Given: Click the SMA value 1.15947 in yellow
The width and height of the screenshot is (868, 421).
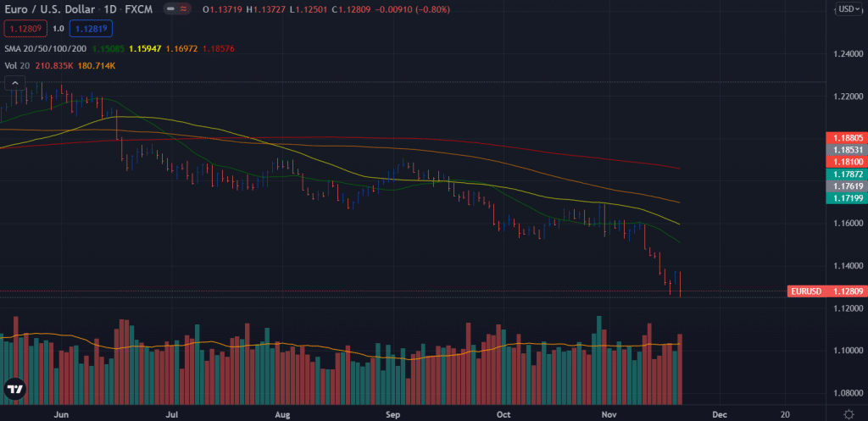Looking at the screenshot, I should pyautogui.click(x=145, y=48).
